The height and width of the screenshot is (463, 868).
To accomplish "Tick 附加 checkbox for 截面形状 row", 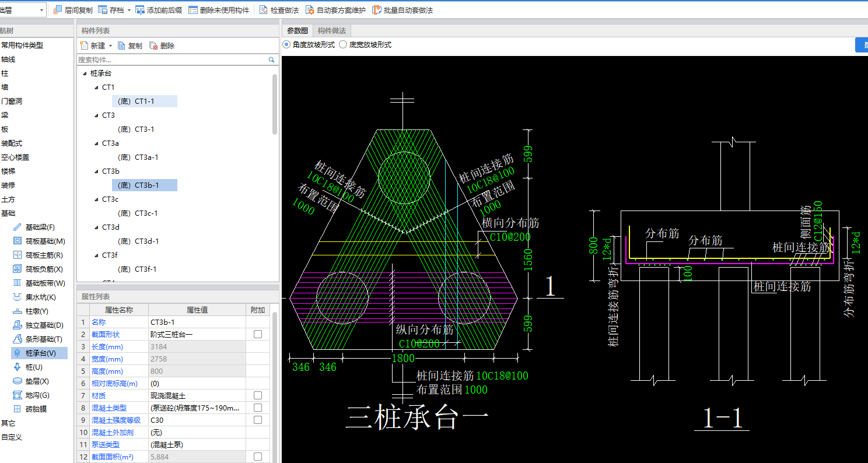I will point(258,334).
